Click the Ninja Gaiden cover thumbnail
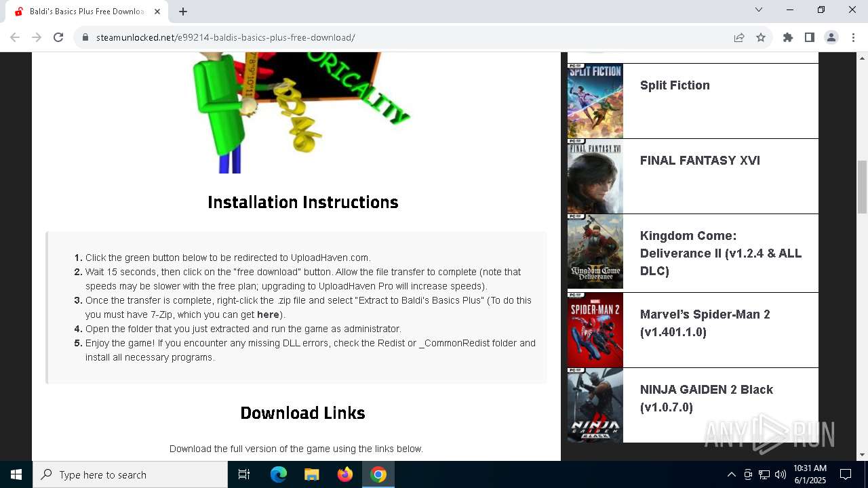Viewport: 868px width, 488px height. pyautogui.click(x=595, y=405)
